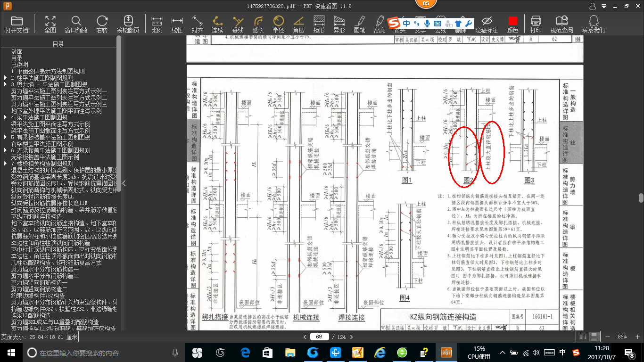Open a document with 打开文档
Viewport: 644px width, 362px height.
(17, 24)
